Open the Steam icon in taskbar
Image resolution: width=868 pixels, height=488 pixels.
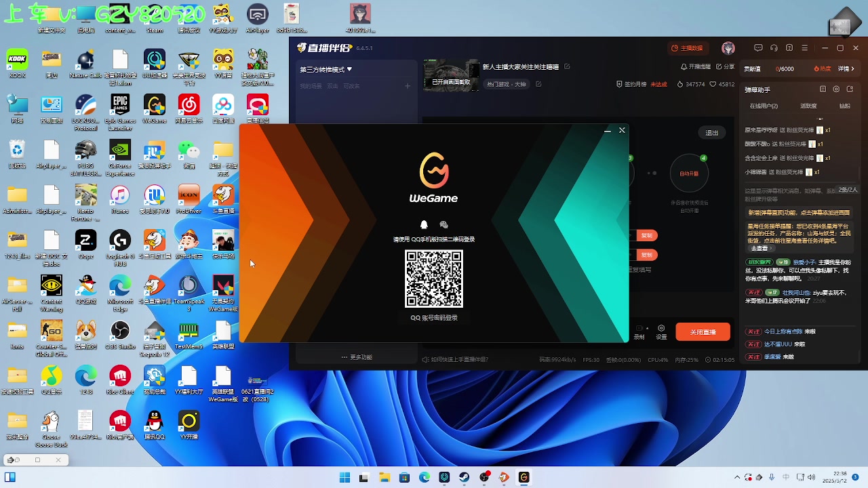465,477
